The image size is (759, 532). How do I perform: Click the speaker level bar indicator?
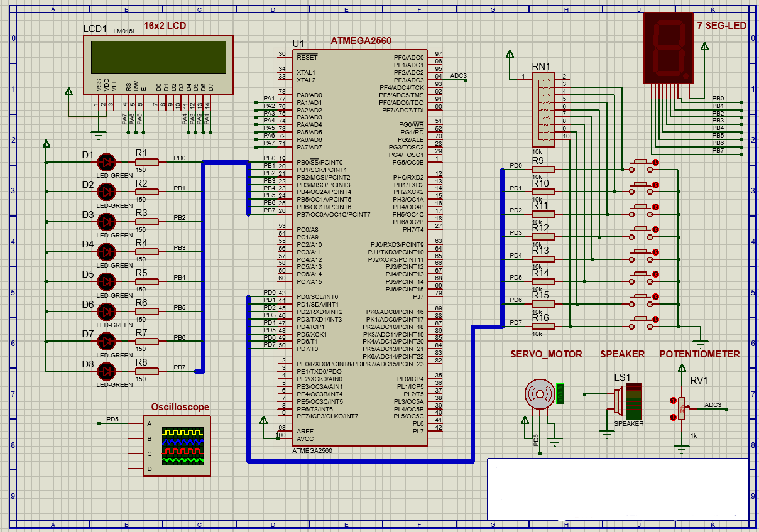(x=635, y=401)
